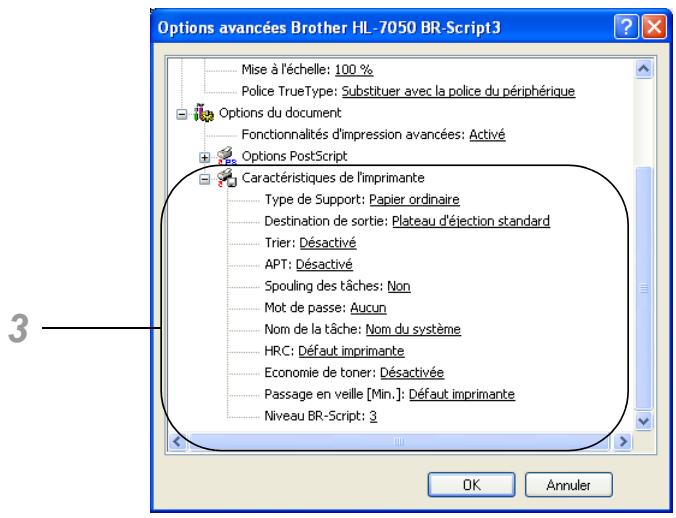Change the Spouling des tâches Non value

click(x=399, y=286)
